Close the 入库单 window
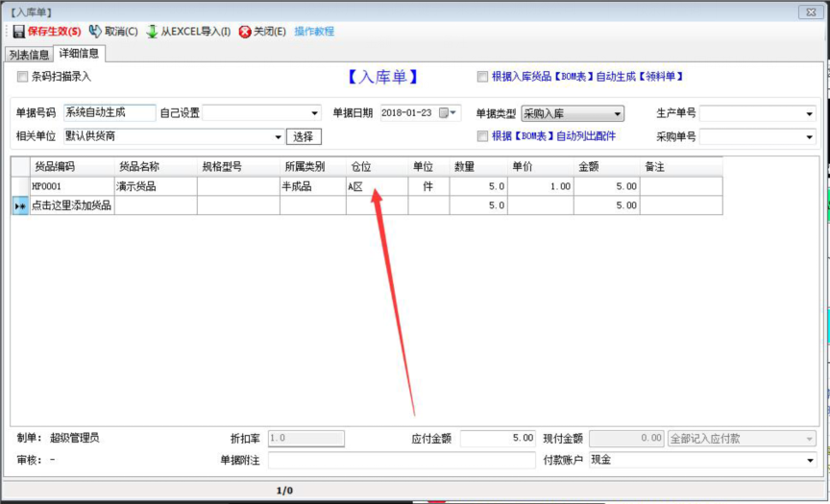This screenshot has width=830, height=504. [x=812, y=12]
